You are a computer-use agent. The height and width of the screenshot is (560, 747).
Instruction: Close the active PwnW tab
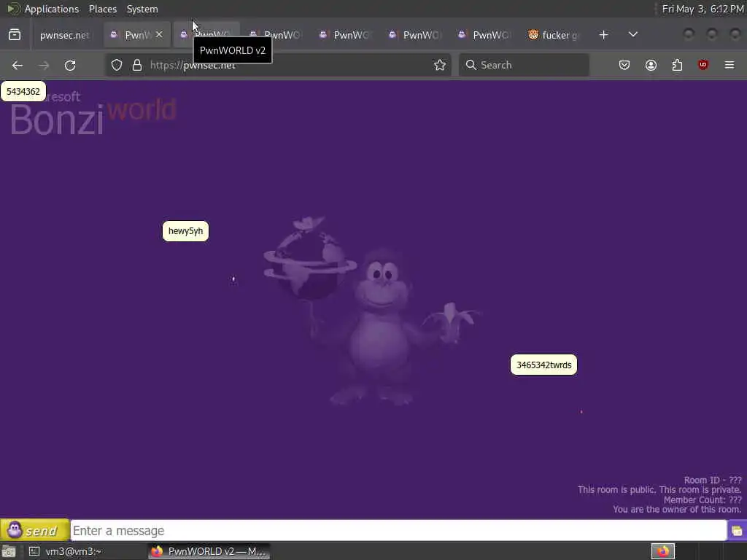tap(159, 35)
